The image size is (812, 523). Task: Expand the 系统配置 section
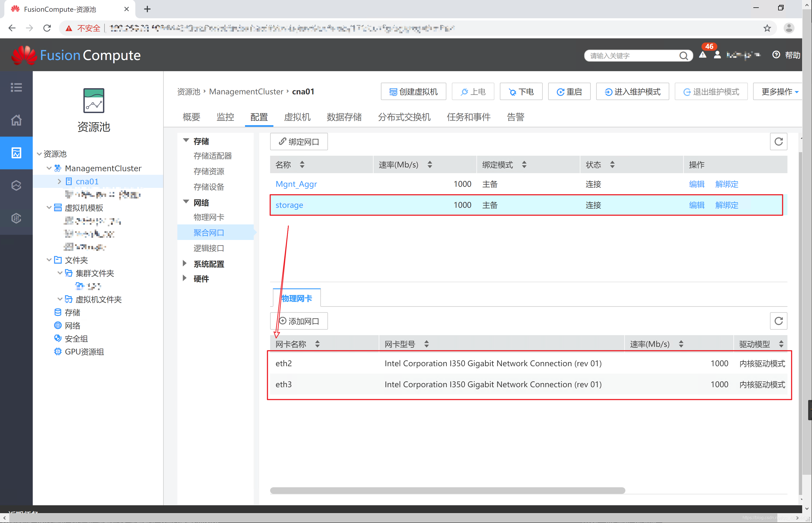tap(184, 263)
